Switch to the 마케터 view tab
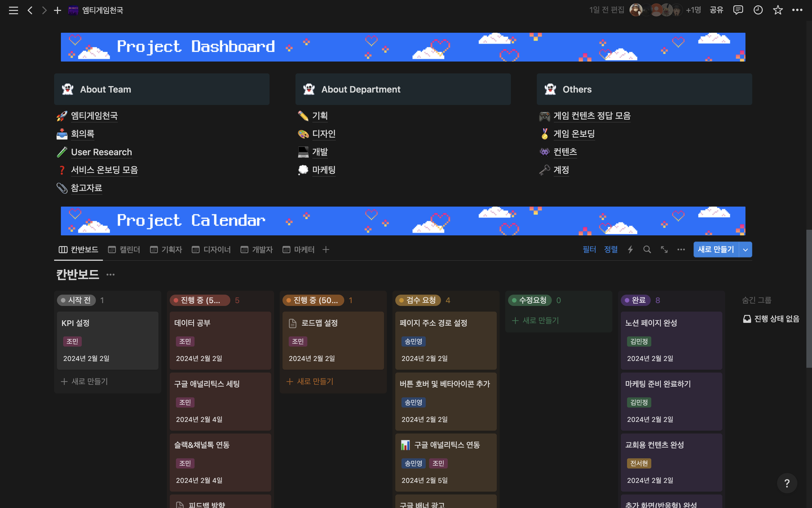The width and height of the screenshot is (812, 508). [299, 250]
